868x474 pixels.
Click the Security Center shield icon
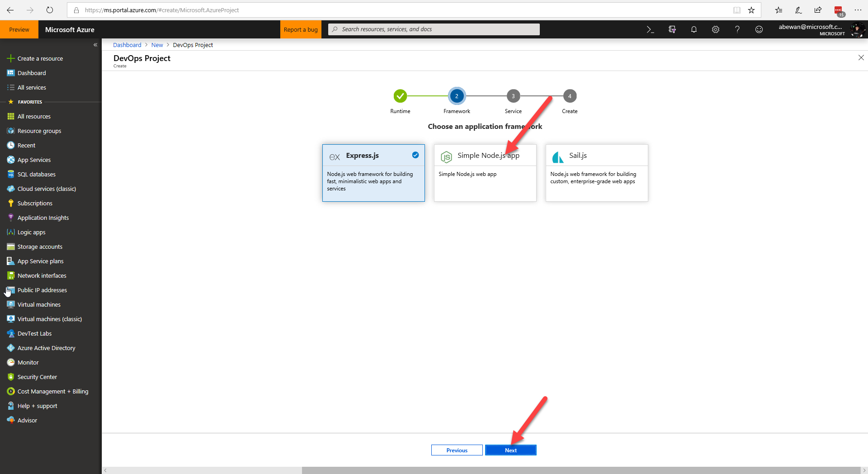pos(11,377)
